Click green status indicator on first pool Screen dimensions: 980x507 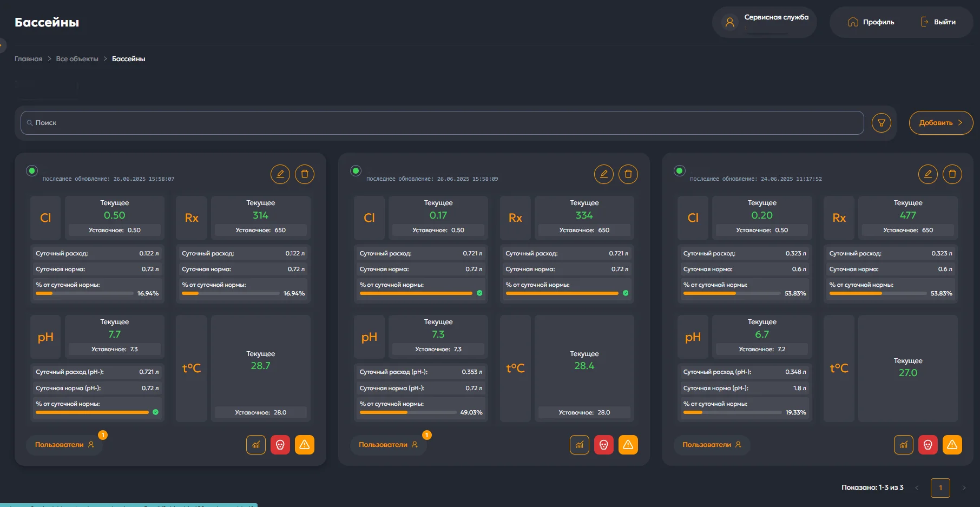(32, 171)
